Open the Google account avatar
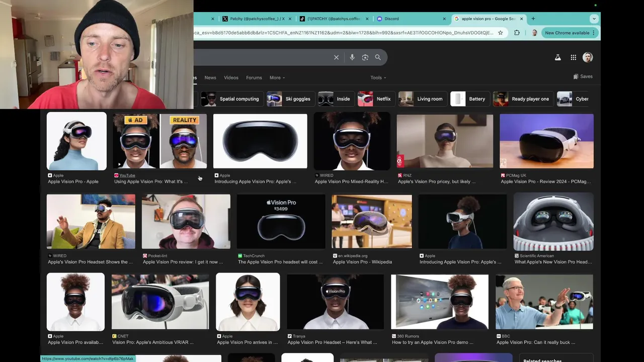The height and width of the screenshot is (362, 644). (x=588, y=57)
